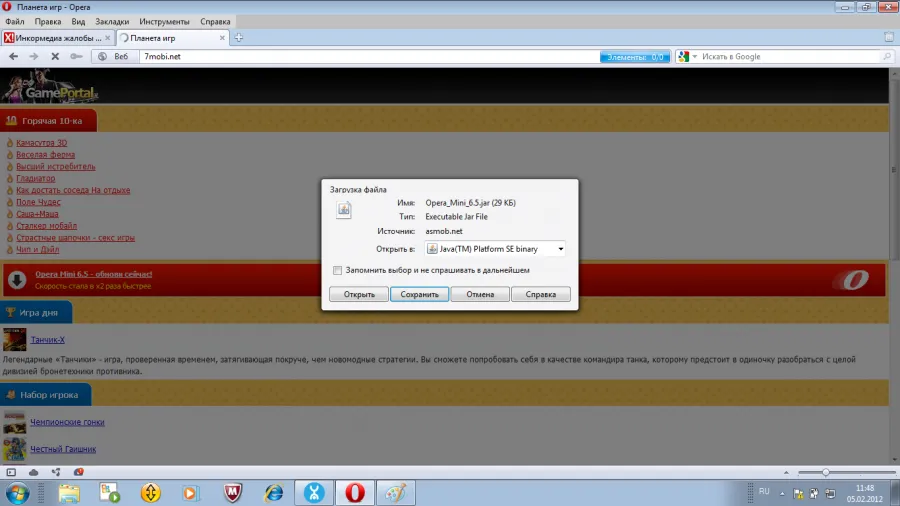The width and height of the screenshot is (900, 506).
Task: Open the Гладиатор link
Action: click(x=36, y=178)
